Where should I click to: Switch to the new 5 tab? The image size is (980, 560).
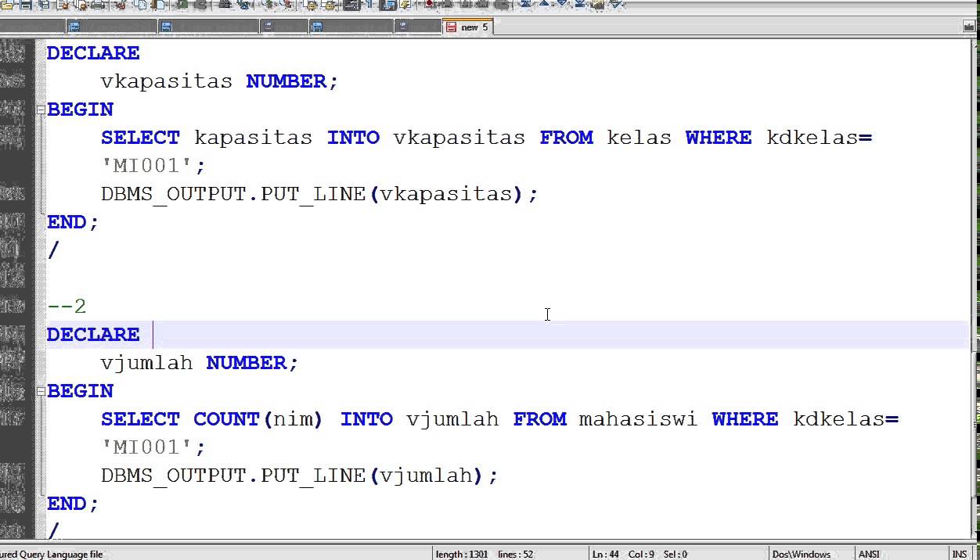(x=468, y=27)
